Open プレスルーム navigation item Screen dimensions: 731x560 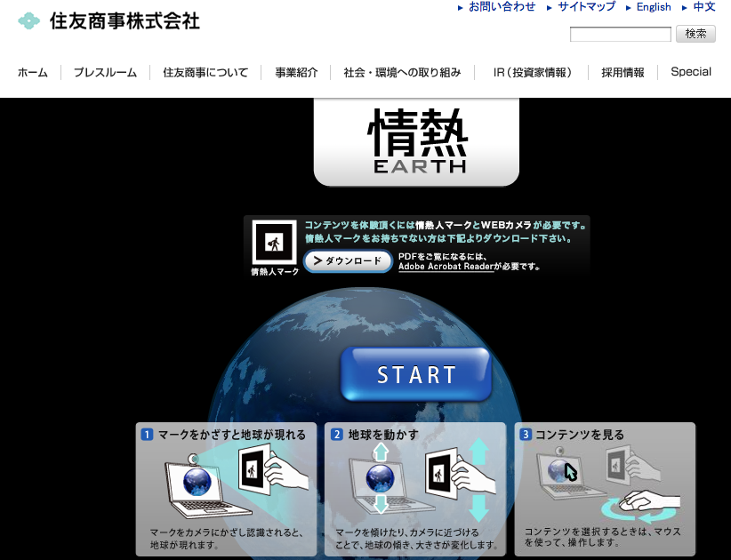tap(105, 73)
